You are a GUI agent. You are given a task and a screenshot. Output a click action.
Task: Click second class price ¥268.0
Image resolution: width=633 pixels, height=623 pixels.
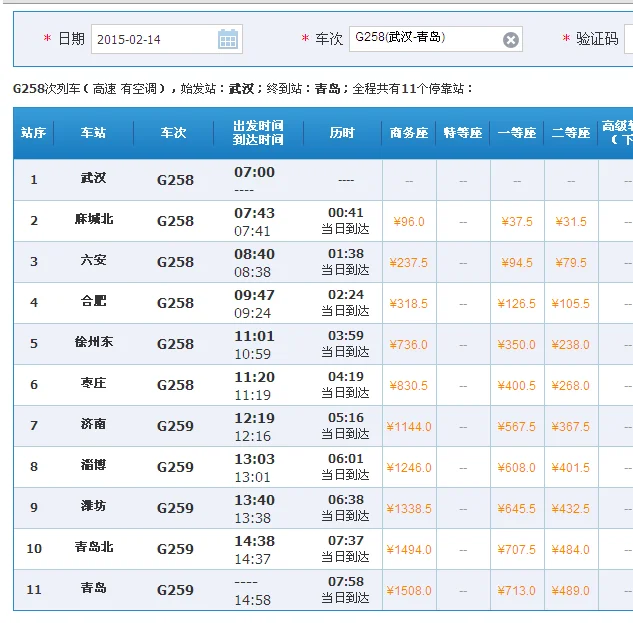(571, 386)
